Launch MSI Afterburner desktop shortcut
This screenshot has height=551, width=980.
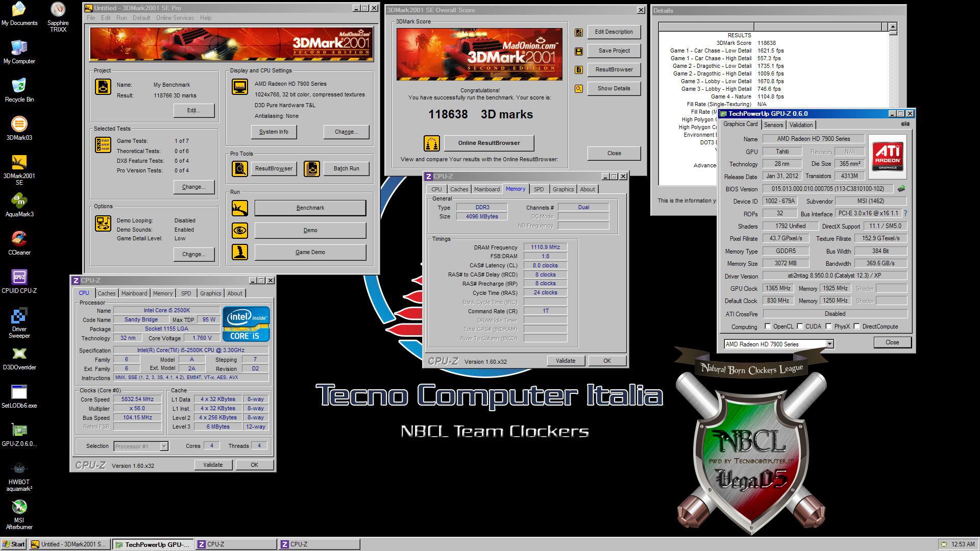click(19, 514)
